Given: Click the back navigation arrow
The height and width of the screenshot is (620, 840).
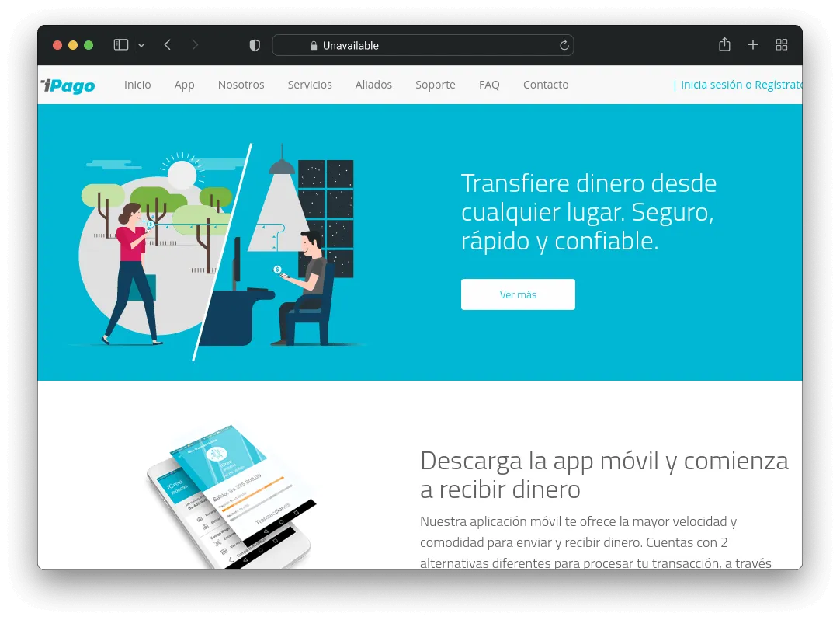Looking at the screenshot, I should click(167, 44).
